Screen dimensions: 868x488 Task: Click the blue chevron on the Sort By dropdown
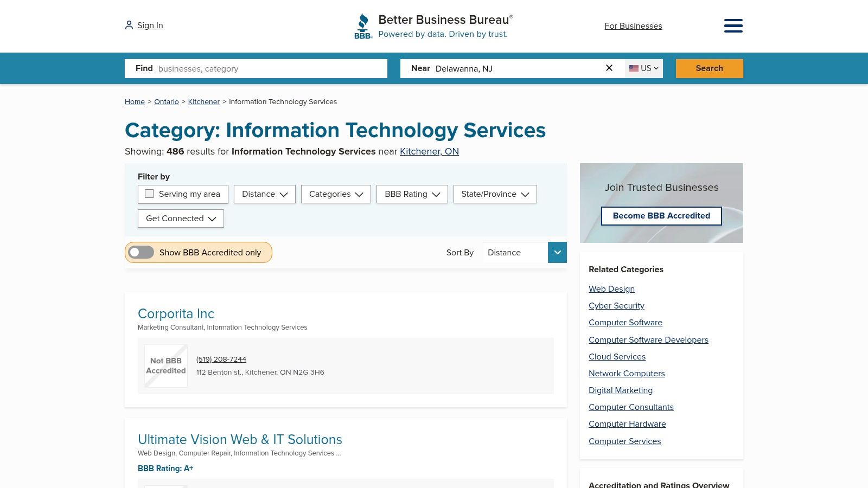pyautogui.click(x=557, y=252)
